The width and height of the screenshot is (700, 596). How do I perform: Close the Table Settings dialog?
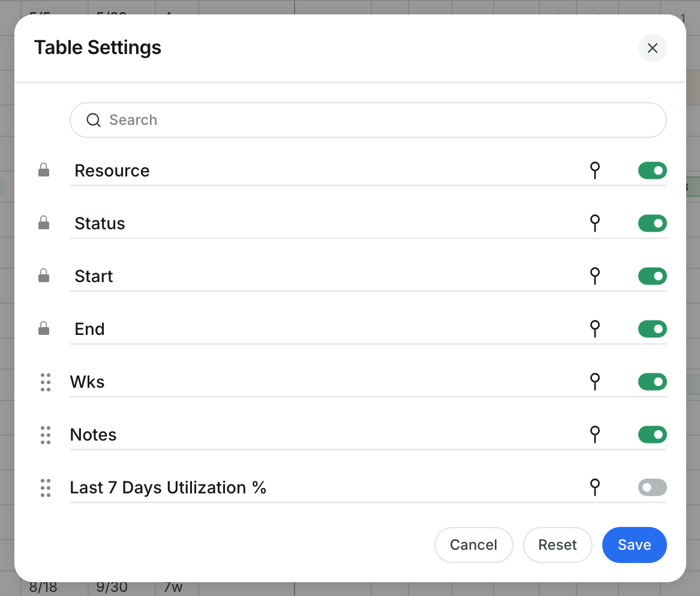tap(652, 48)
